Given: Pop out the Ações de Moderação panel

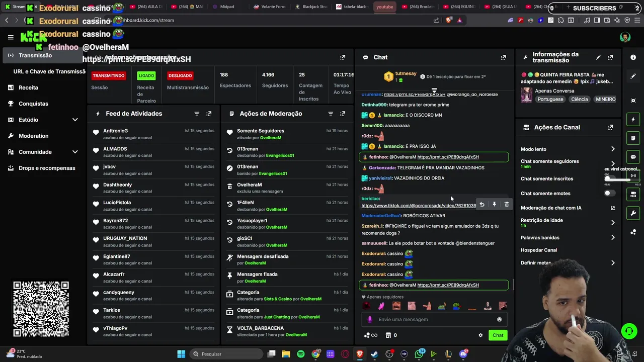Looking at the screenshot, I should pos(343,114).
